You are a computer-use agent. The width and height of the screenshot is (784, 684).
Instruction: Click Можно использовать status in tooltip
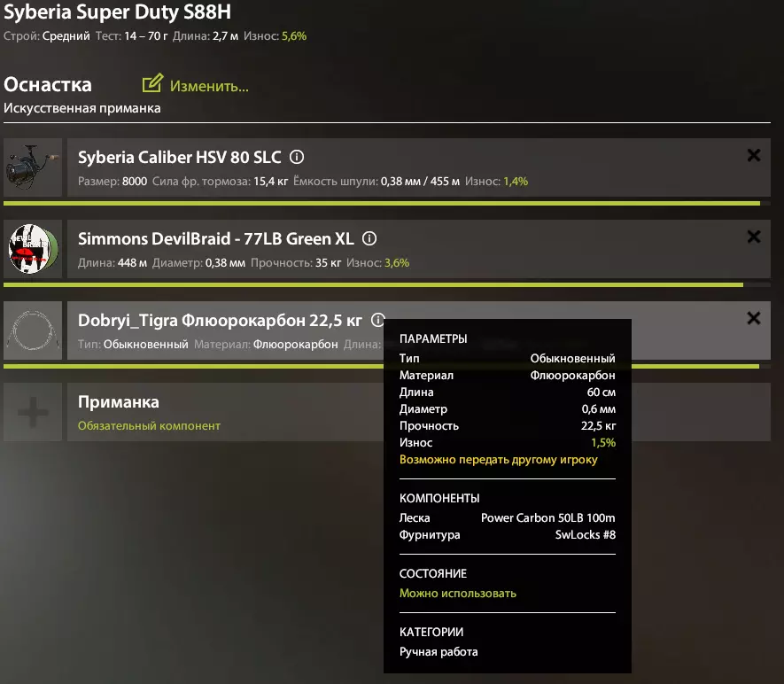click(457, 593)
